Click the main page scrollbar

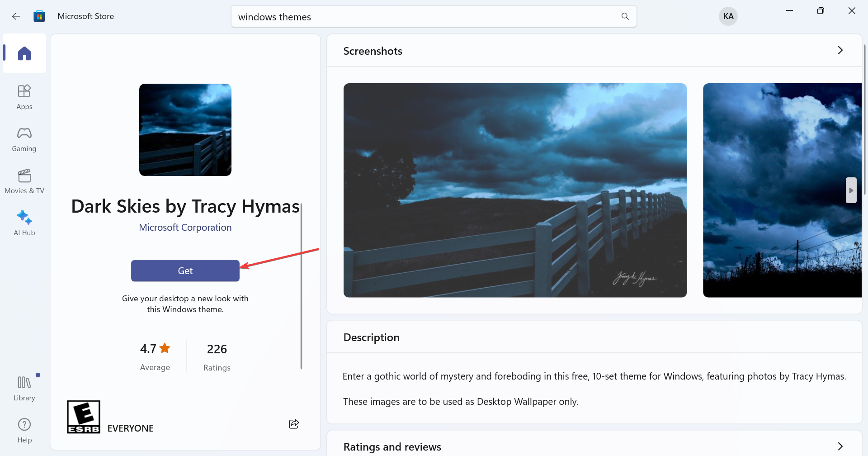coord(865,120)
